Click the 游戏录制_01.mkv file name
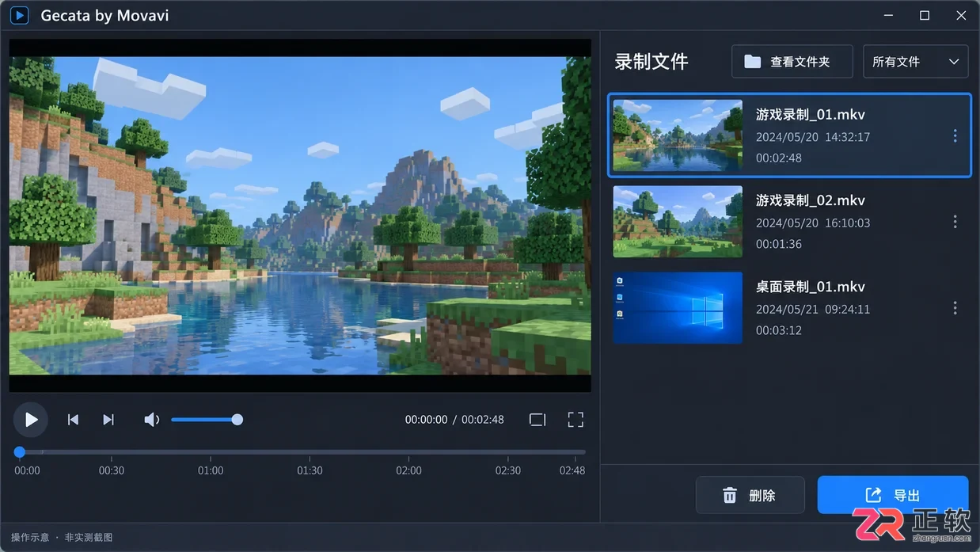This screenshot has height=552, width=980. (810, 114)
